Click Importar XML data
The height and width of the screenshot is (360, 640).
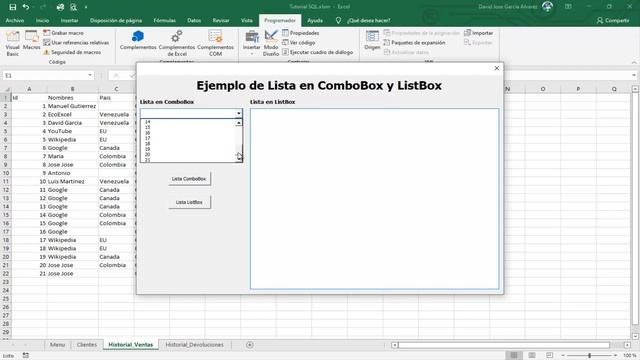(478, 33)
